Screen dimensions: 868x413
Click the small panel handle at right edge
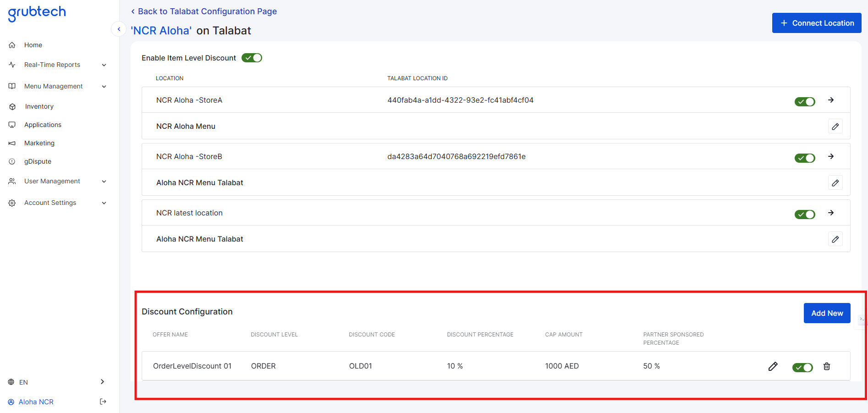863,319
